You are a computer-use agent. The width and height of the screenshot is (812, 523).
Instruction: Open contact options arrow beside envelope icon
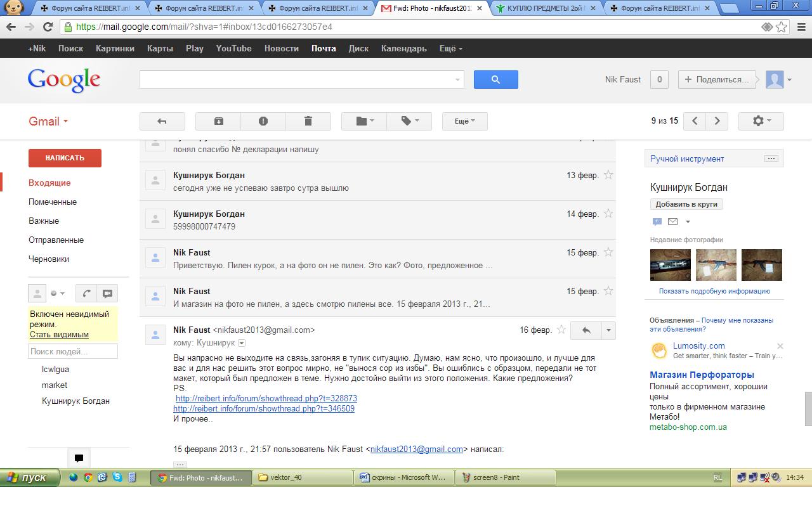pos(688,222)
